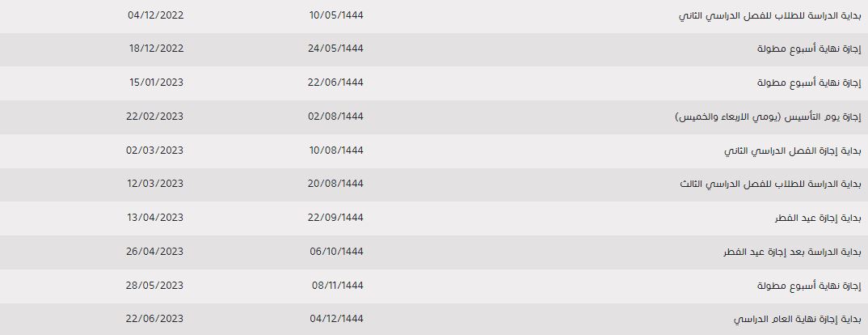Click the بداية إجازة عيد الفطر text
Image resolution: width=868 pixels, height=335 pixels.
click(x=818, y=218)
